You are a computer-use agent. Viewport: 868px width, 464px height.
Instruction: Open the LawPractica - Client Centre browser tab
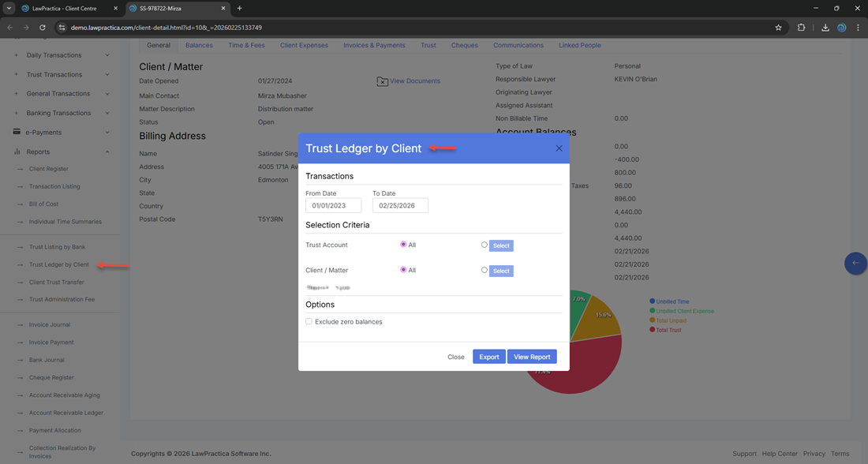(x=67, y=8)
